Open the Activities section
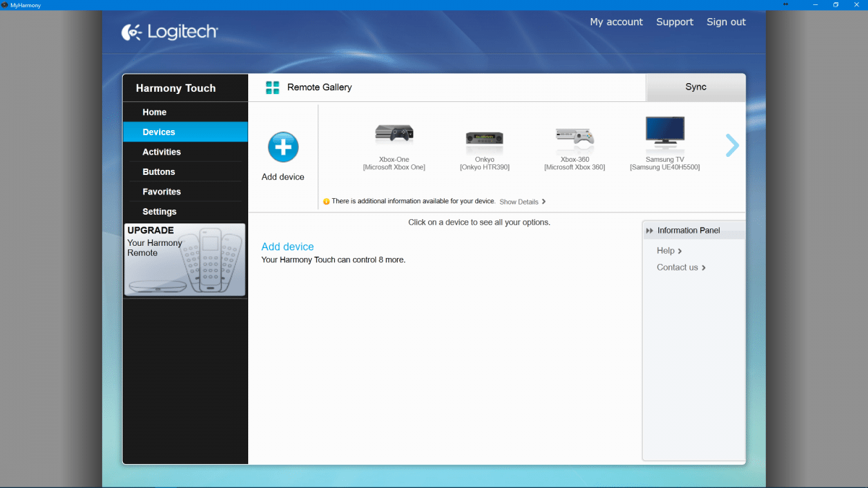The width and height of the screenshot is (868, 488). click(x=185, y=152)
